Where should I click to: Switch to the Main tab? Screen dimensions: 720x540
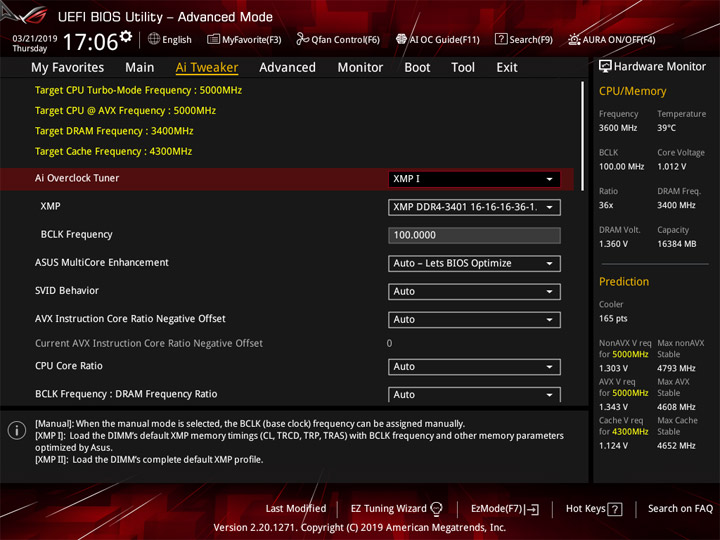[x=140, y=68]
